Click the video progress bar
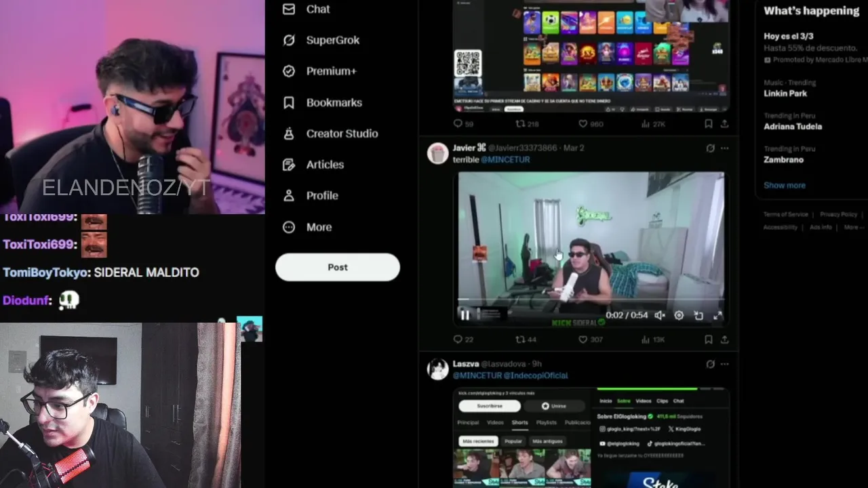The width and height of the screenshot is (868, 488). point(591,299)
